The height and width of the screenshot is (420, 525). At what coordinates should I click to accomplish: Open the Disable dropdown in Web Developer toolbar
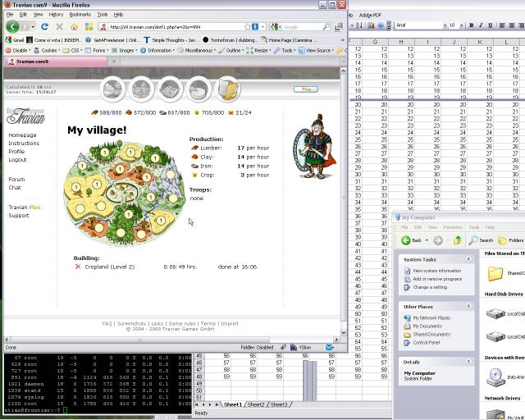(18, 50)
